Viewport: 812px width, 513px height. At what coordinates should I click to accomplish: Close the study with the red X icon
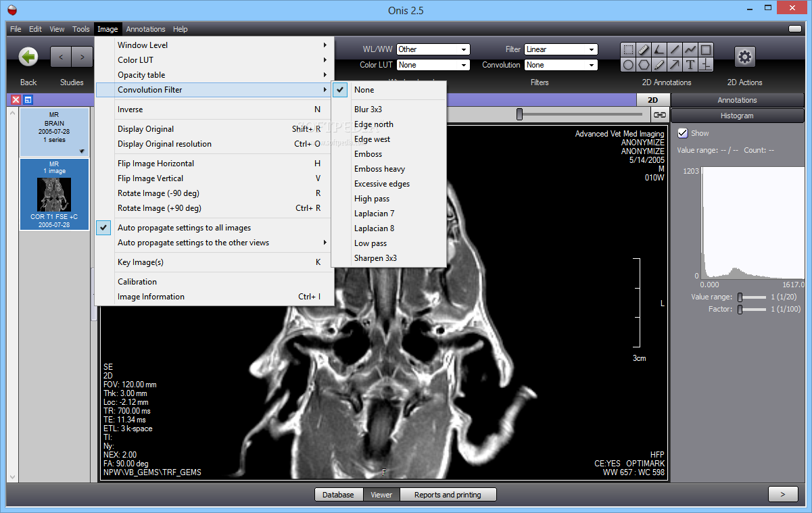click(x=16, y=100)
